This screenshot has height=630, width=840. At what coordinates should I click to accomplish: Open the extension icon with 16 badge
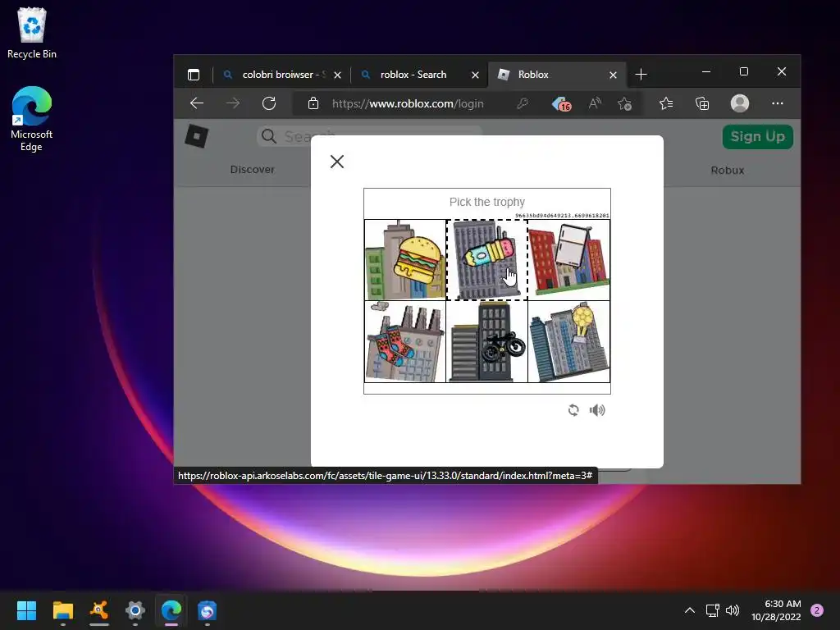click(561, 103)
